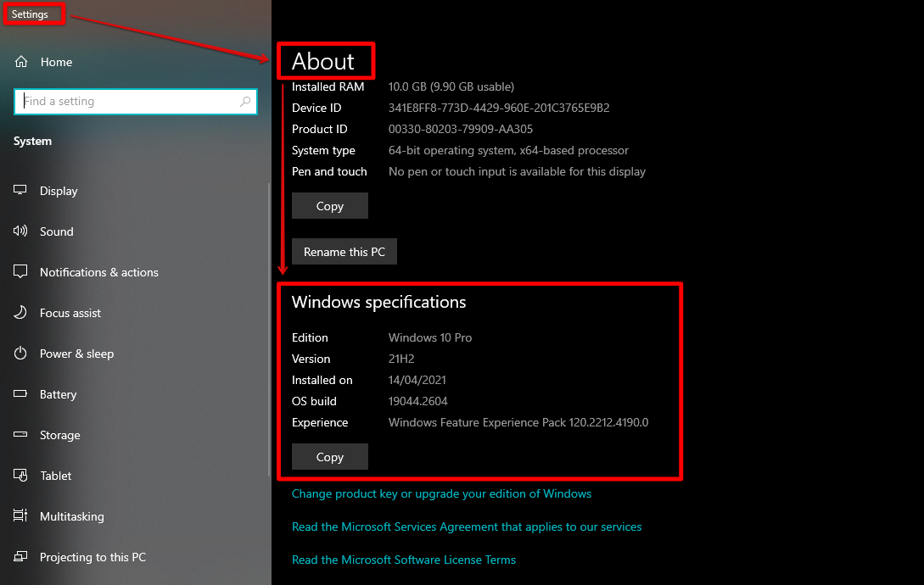Click the Home icon in sidebar

(x=21, y=61)
